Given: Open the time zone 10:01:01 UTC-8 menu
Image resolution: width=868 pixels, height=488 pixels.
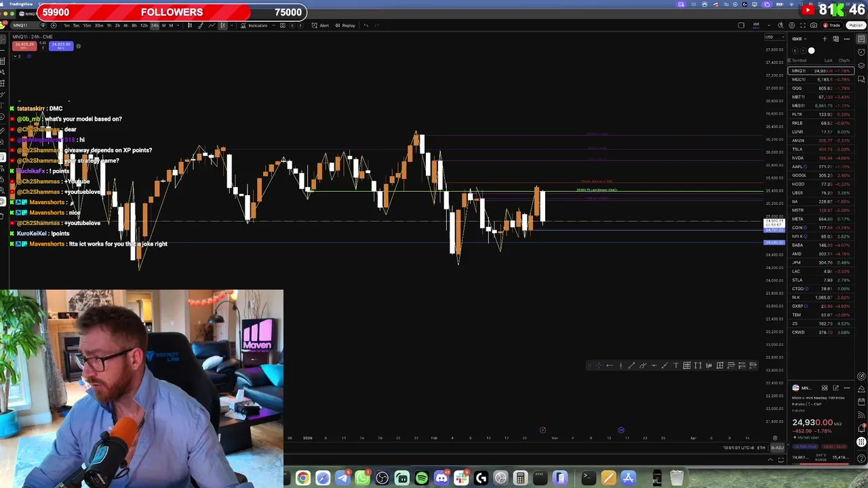Looking at the screenshot, I should [x=738, y=447].
